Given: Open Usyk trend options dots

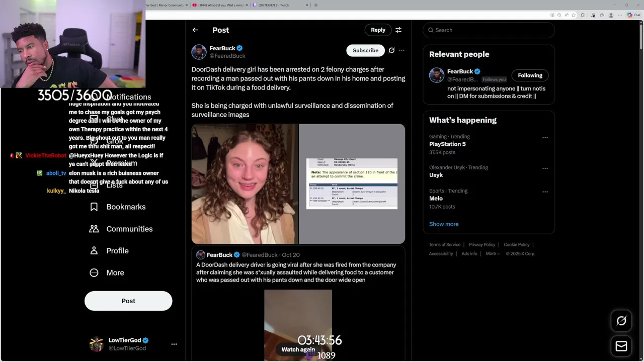Looking at the screenshot, I should [545, 168].
